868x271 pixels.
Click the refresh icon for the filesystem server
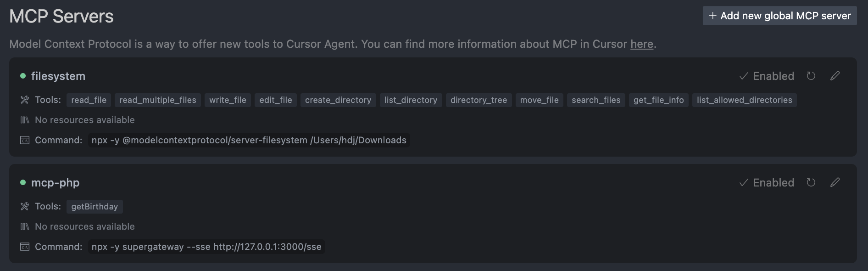(x=811, y=76)
